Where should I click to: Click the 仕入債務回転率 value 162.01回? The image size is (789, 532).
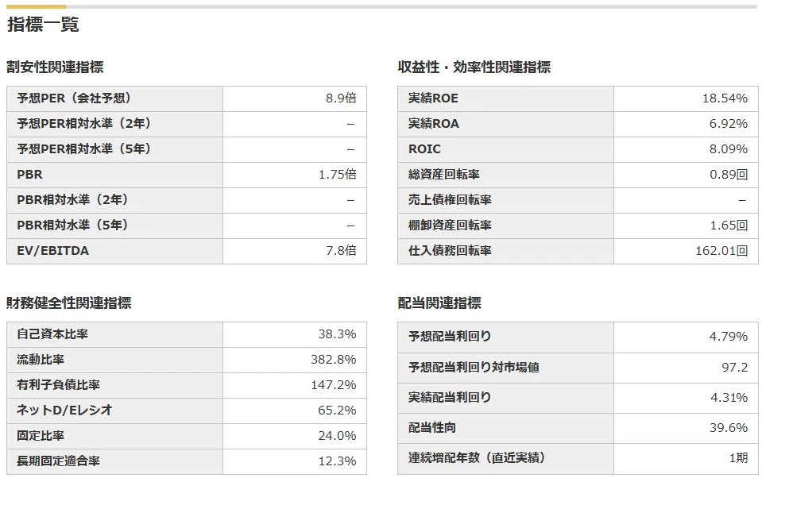[721, 250]
